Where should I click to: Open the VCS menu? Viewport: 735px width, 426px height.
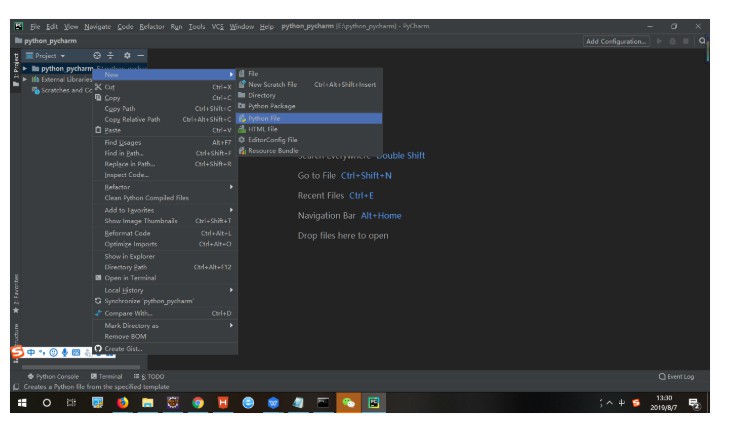pyautogui.click(x=218, y=26)
